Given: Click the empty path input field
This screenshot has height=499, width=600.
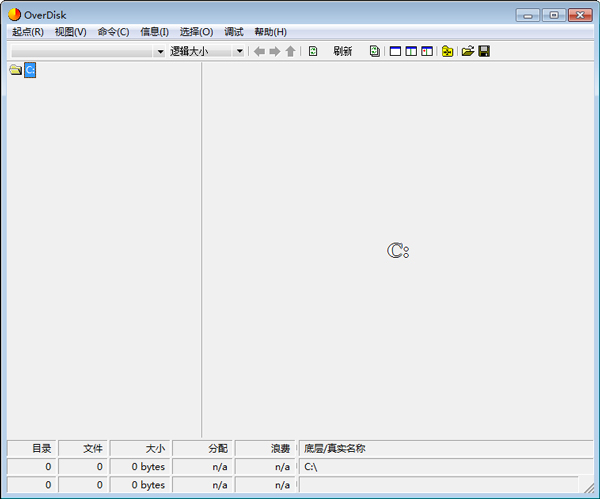Looking at the screenshot, I should pos(83,51).
